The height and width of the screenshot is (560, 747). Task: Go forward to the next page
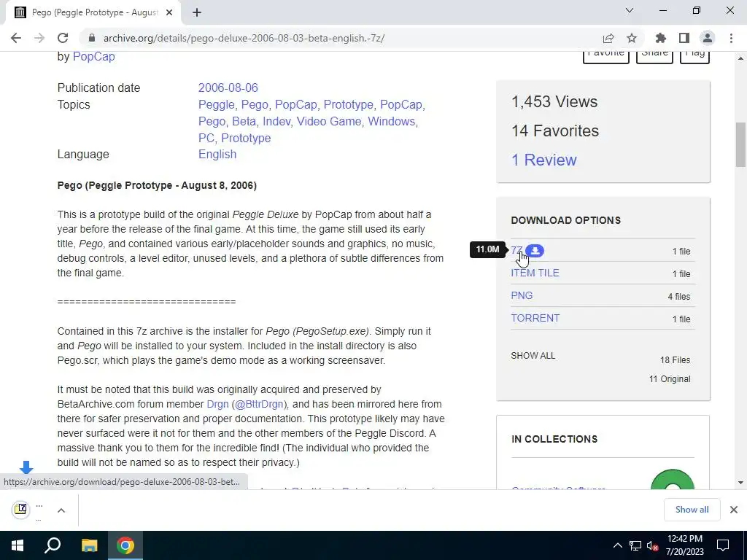coord(39,38)
